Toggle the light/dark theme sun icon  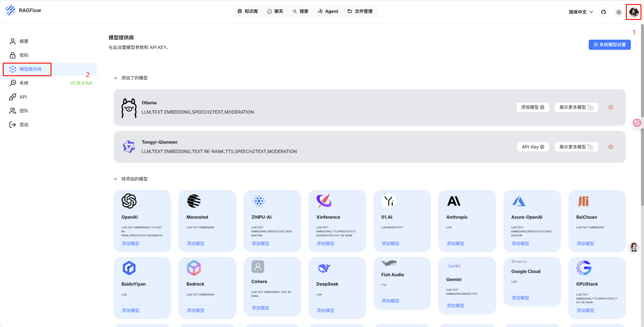[x=618, y=12]
